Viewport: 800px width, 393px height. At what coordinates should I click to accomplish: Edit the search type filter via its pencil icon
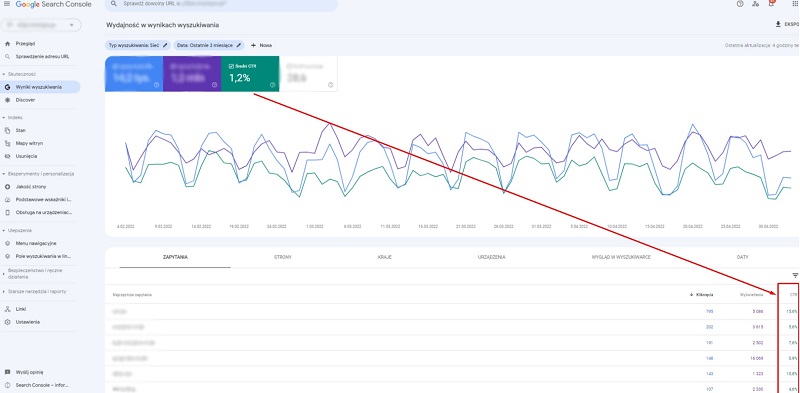point(165,45)
